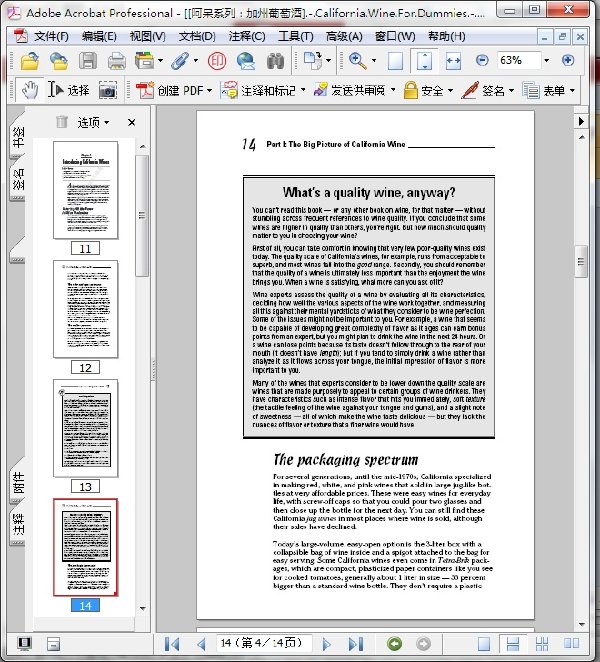Image resolution: width=600 pixels, height=662 pixels.
Task: Open the Window (窗口) menu
Action: point(395,37)
